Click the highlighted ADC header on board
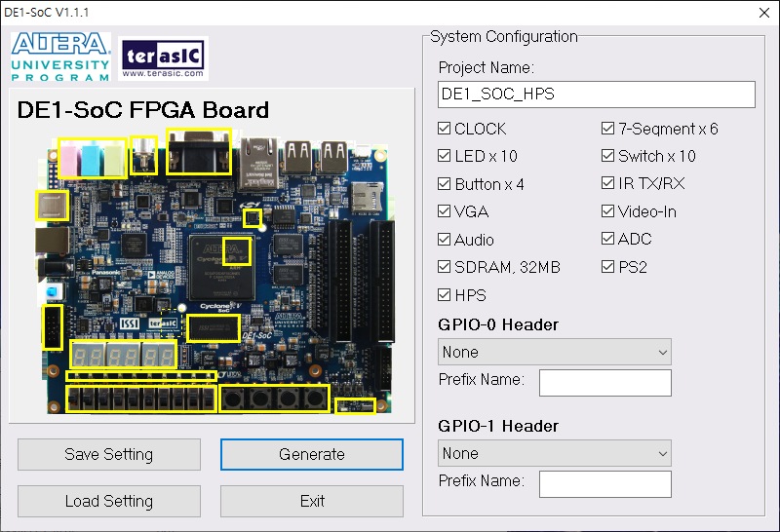 [53, 327]
